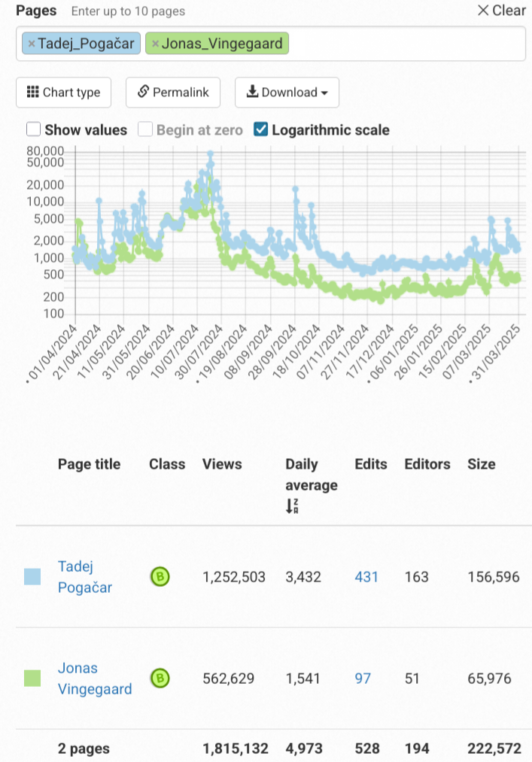This screenshot has height=762, width=532.
Task: Click the Daily average sort icon
Action: click(292, 506)
